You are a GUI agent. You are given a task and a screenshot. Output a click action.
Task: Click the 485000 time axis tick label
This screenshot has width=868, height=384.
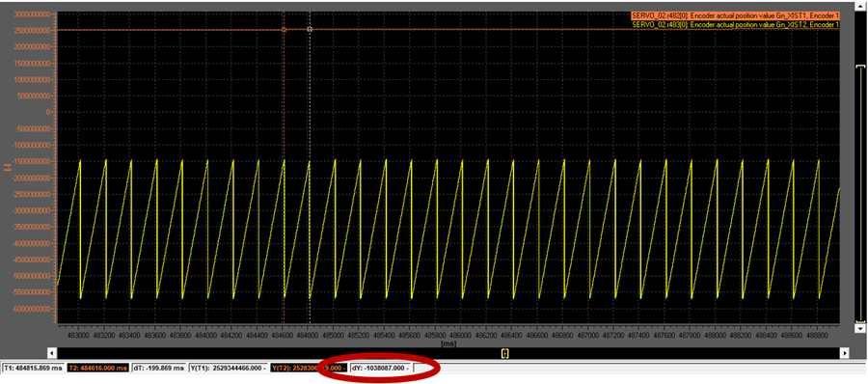(x=334, y=336)
